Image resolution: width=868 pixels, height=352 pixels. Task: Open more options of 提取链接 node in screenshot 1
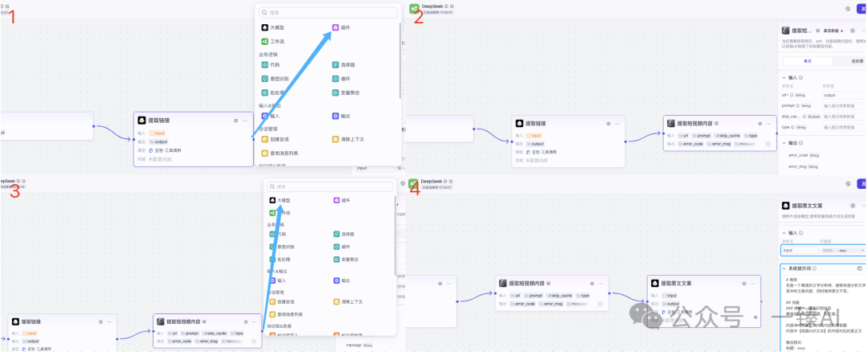[245, 120]
